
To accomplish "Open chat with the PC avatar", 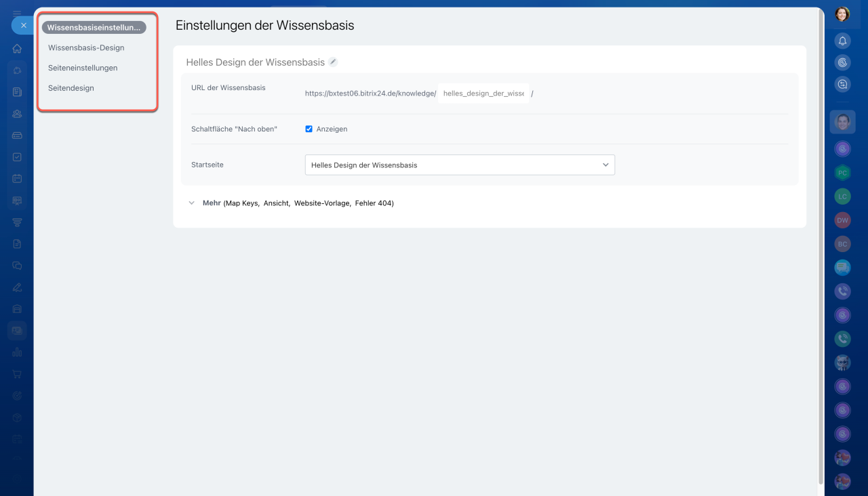I will [842, 173].
